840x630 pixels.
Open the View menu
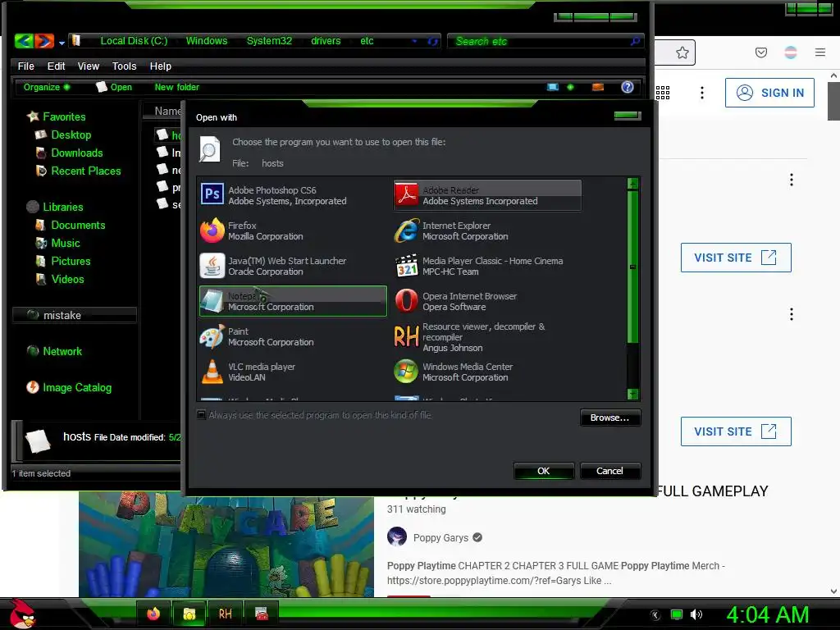click(x=89, y=66)
